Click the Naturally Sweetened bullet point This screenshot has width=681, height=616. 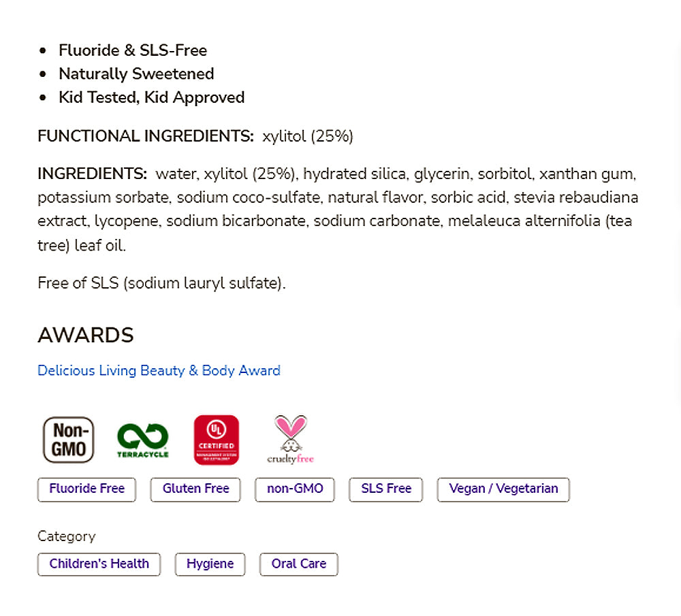[x=136, y=74]
